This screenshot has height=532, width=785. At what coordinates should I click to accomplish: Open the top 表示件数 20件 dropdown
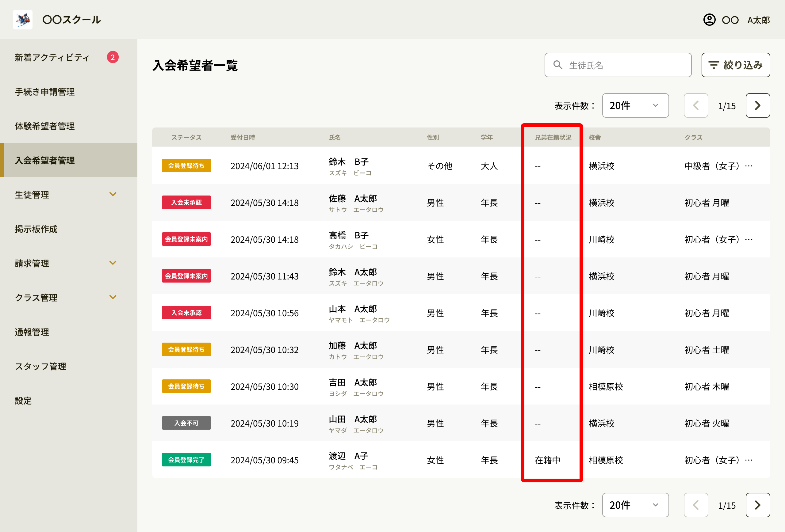(635, 105)
